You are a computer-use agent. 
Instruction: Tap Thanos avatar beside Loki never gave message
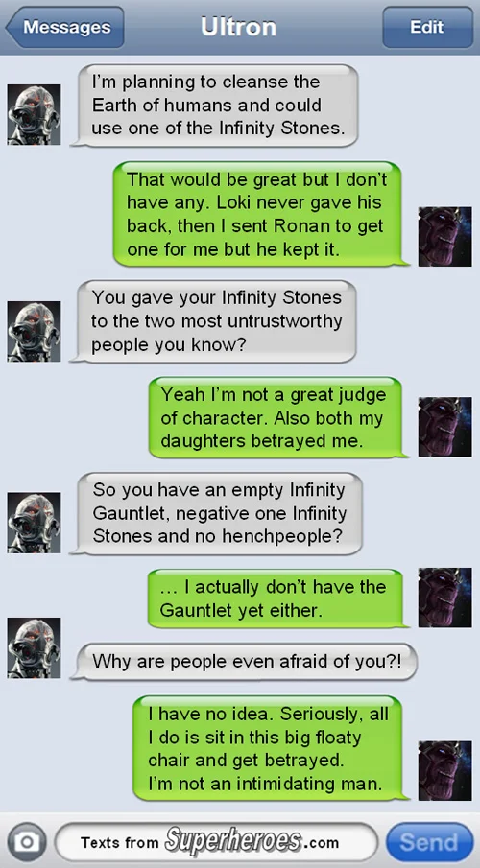pos(444,236)
